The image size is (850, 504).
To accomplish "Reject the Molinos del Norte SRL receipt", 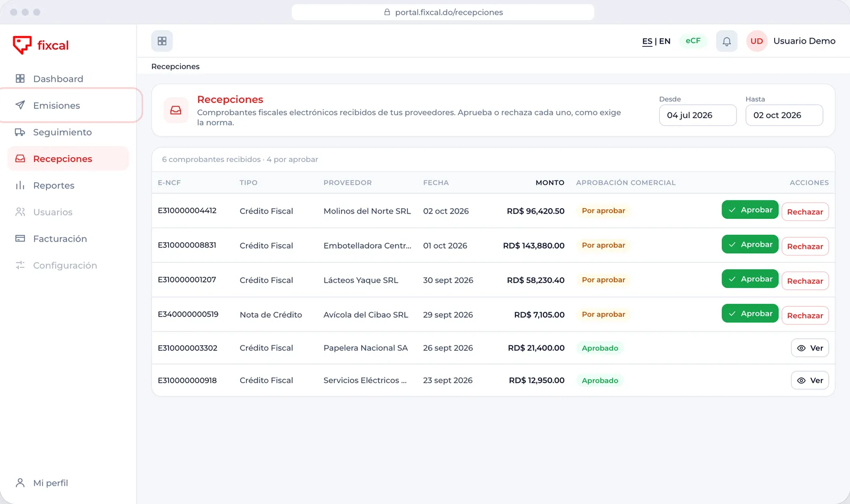I will (x=805, y=212).
